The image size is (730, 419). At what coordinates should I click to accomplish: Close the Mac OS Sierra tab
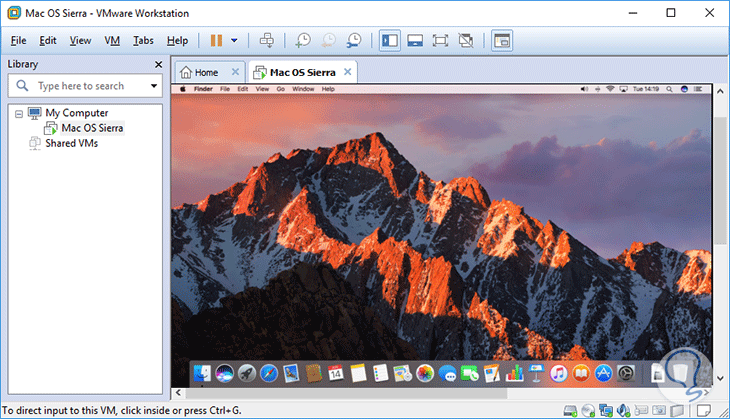pyautogui.click(x=348, y=72)
